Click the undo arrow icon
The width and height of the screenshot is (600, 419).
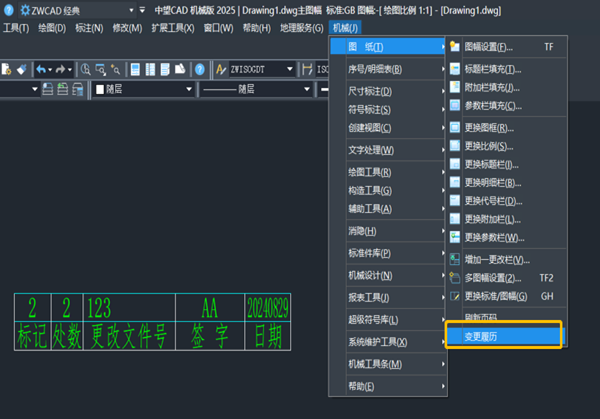[x=41, y=69]
